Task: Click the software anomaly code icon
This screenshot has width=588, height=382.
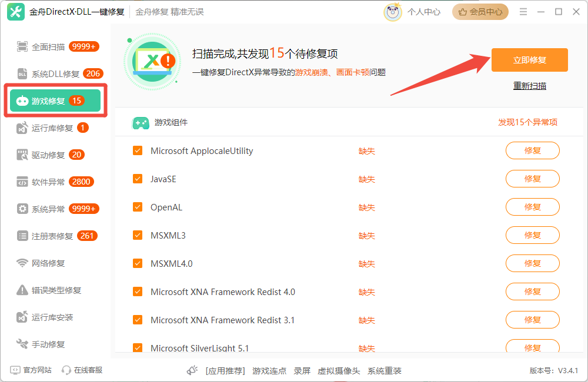Action: coord(22,182)
